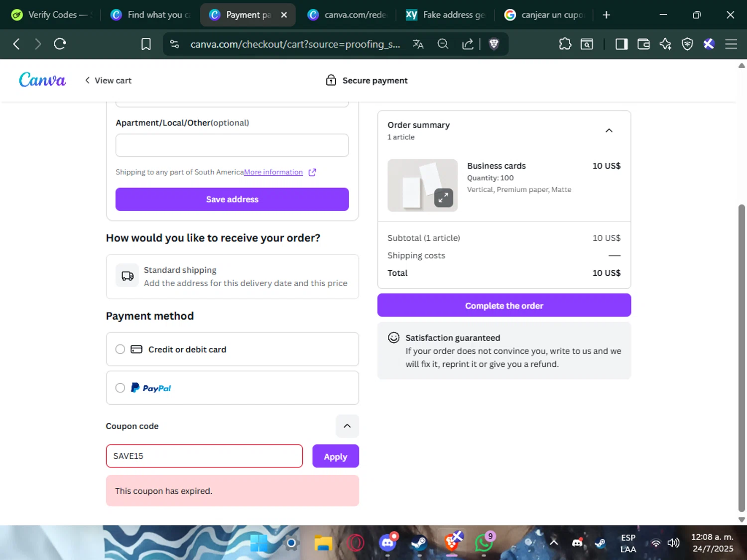The height and width of the screenshot is (560, 747).
Task: Open Brave Shields lion icon
Action: [494, 44]
